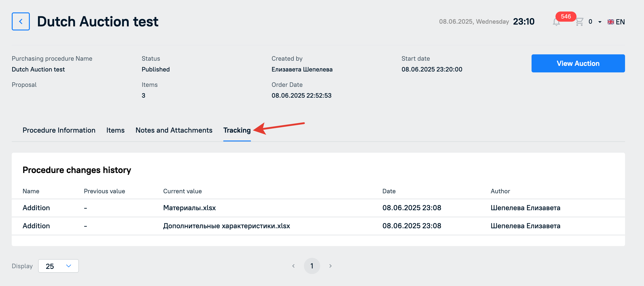Click the Author column header
The image size is (644, 286).
(500, 191)
